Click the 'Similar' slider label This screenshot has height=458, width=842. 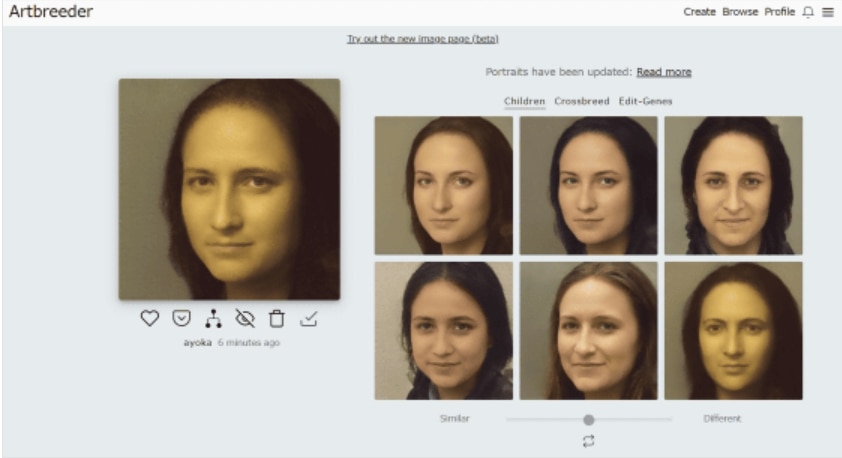pyautogui.click(x=454, y=418)
